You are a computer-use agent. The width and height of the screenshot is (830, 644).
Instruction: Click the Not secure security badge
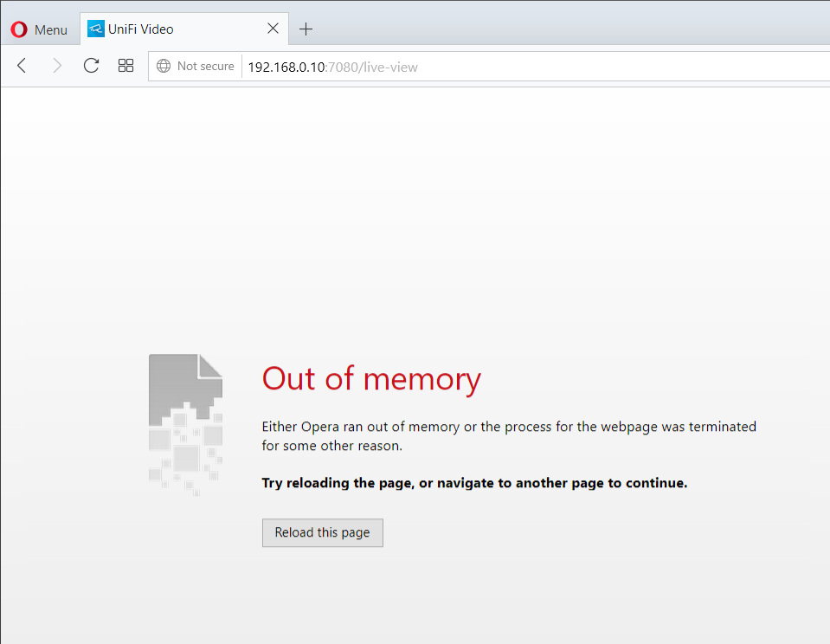[205, 66]
